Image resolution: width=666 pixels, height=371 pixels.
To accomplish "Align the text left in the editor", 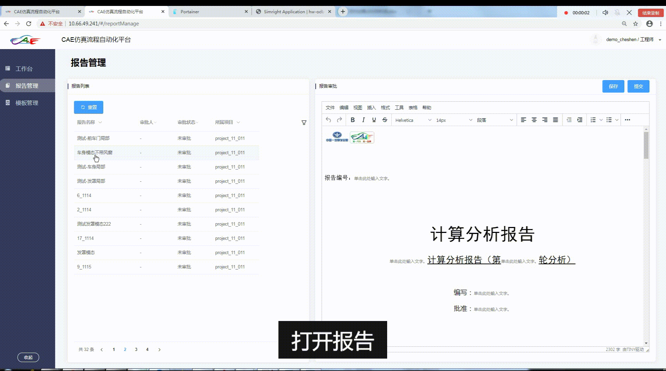I will (x=523, y=120).
